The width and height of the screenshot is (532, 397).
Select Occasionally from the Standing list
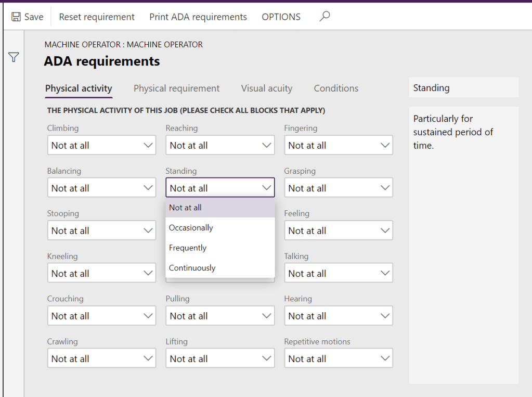[191, 228]
